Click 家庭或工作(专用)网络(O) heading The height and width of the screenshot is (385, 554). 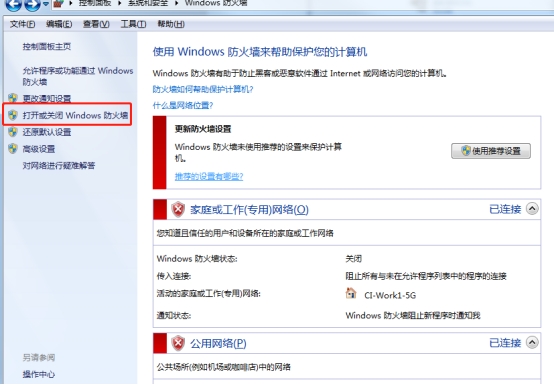click(249, 210)
